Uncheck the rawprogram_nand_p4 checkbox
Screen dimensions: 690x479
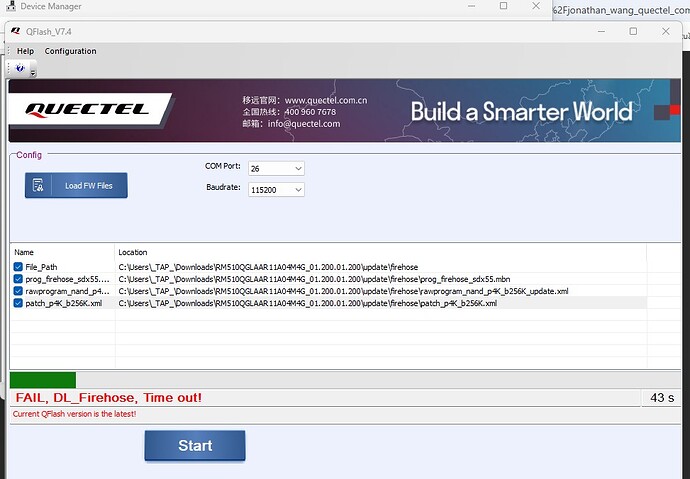pyautogui.click(x=18, y=291)
